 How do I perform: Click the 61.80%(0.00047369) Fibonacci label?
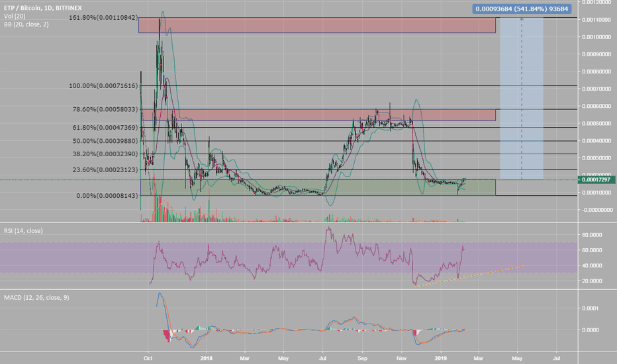click(105, 128)
